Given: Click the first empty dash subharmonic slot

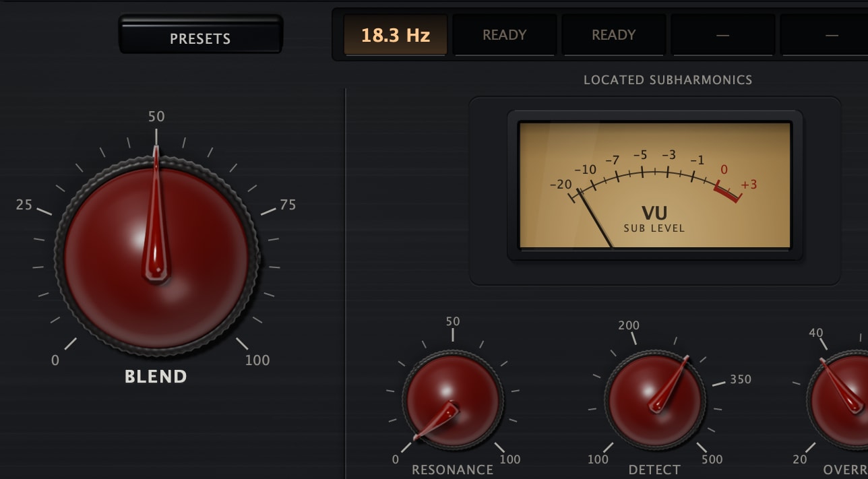Looking at the screenshot, I should coord(722,35).
